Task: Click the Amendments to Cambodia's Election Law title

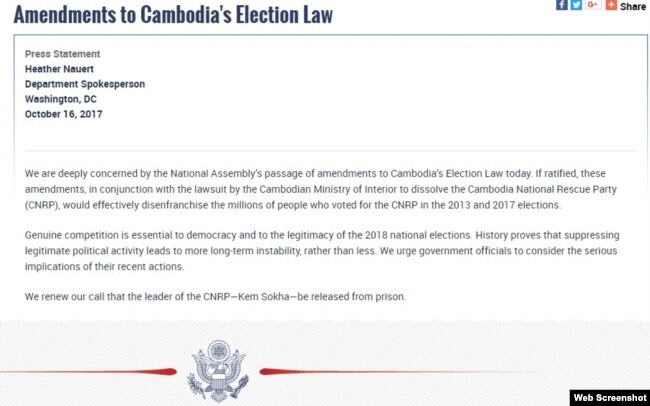Action: [x=173, y=15]
